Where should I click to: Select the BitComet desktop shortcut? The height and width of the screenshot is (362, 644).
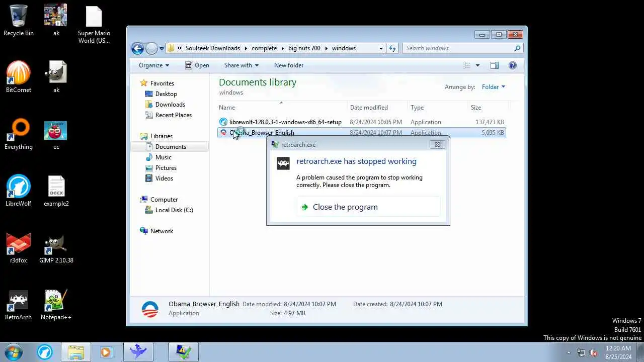(x=19, y=77)
